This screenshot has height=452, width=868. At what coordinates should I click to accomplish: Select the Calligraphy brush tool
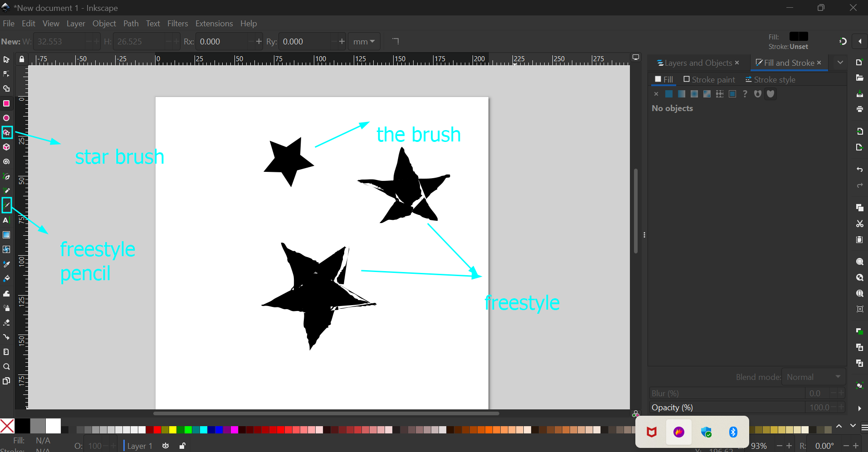click(x=6, y=205)
